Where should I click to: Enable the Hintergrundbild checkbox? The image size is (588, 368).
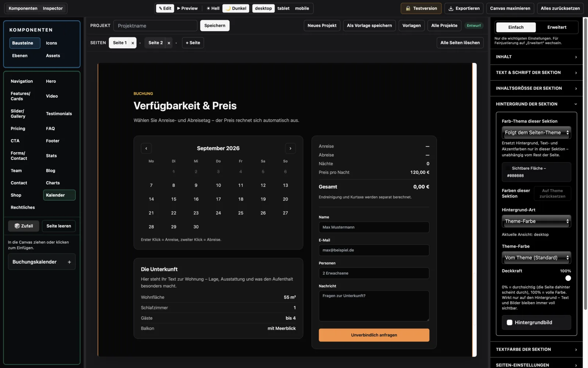(x=509, y=322)
